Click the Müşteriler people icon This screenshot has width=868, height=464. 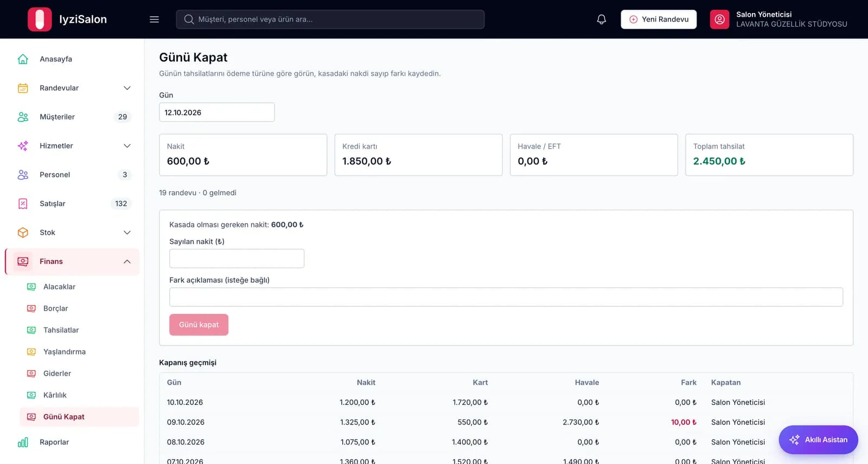pos(23,117)
